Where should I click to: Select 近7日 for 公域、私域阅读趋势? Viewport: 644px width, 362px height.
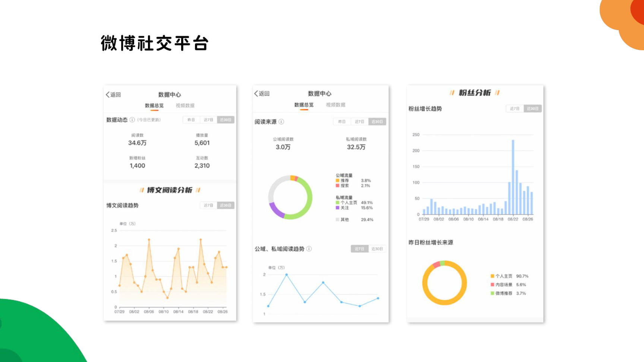tap(360, 249)
